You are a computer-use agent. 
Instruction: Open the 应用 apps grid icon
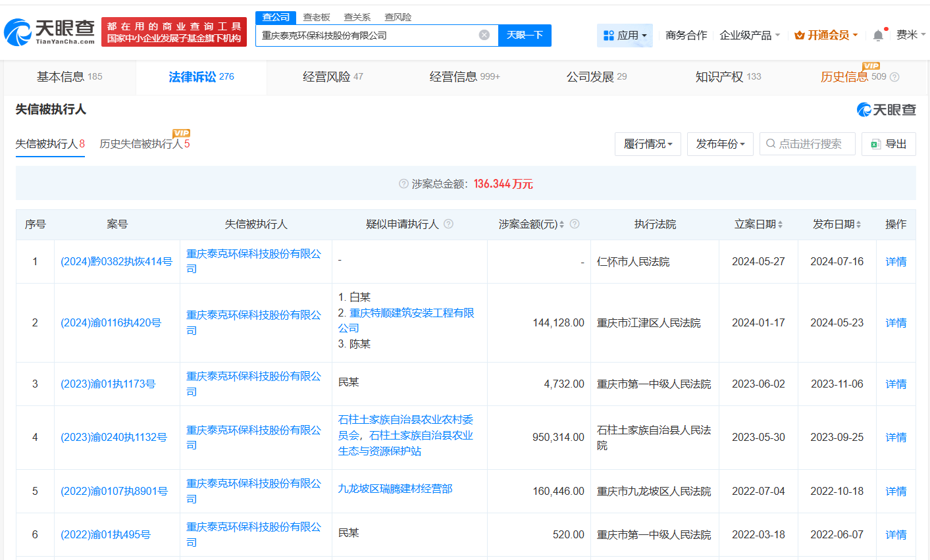tap(610, 35)
